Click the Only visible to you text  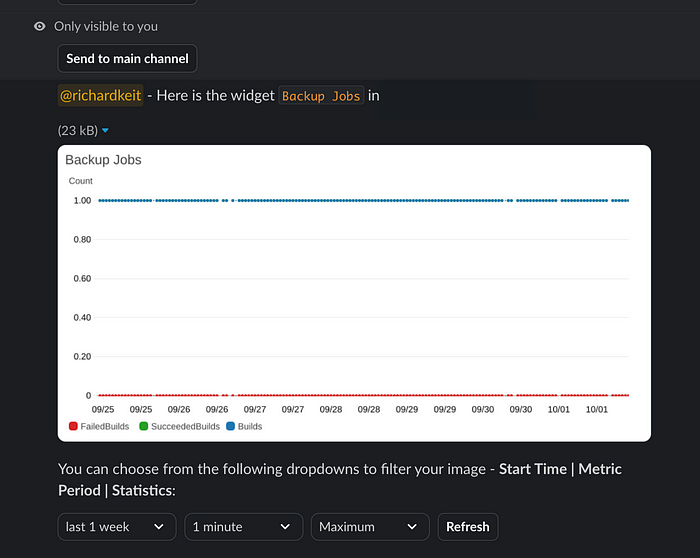pos(106,27)
